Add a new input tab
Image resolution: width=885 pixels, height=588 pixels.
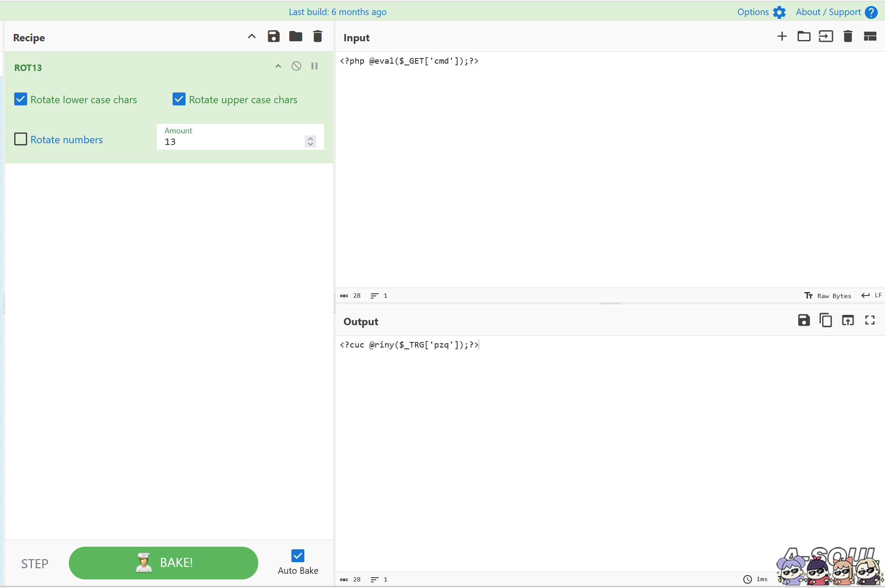(x=782, y=37)
